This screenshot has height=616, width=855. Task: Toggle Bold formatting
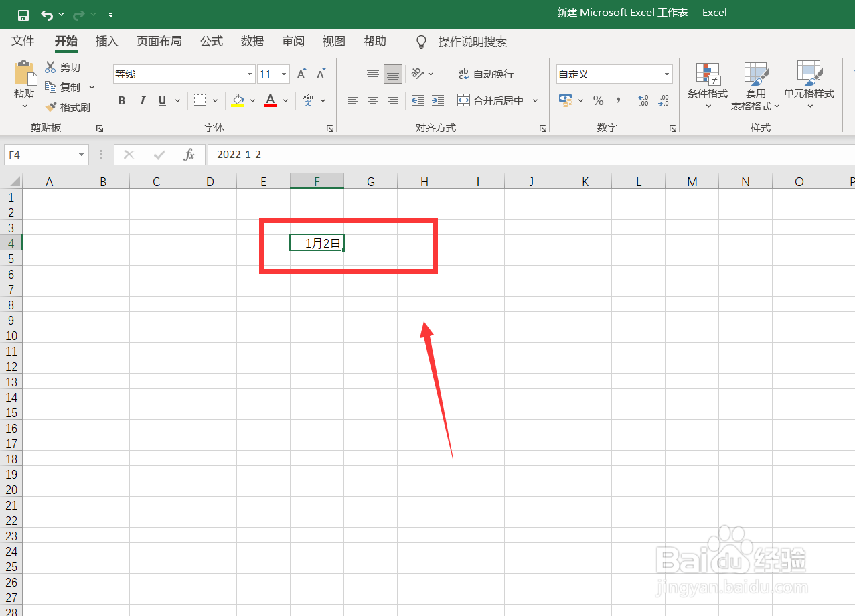tap(122, 101)
